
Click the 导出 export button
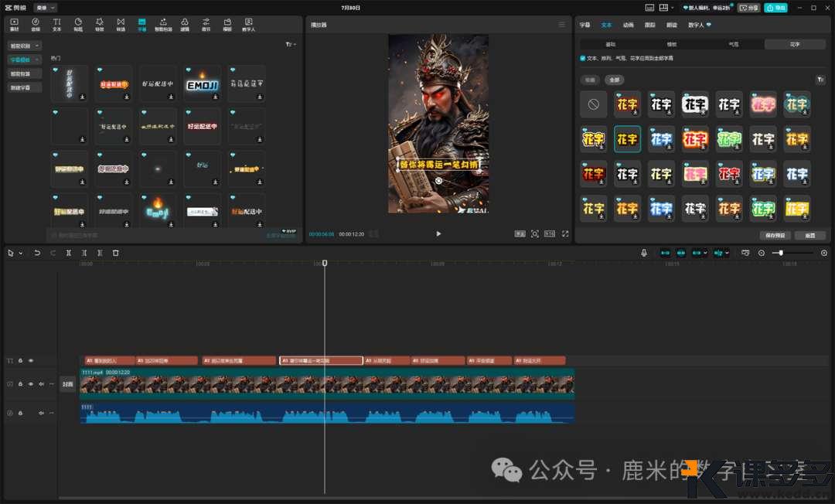[x=776, y=8]
